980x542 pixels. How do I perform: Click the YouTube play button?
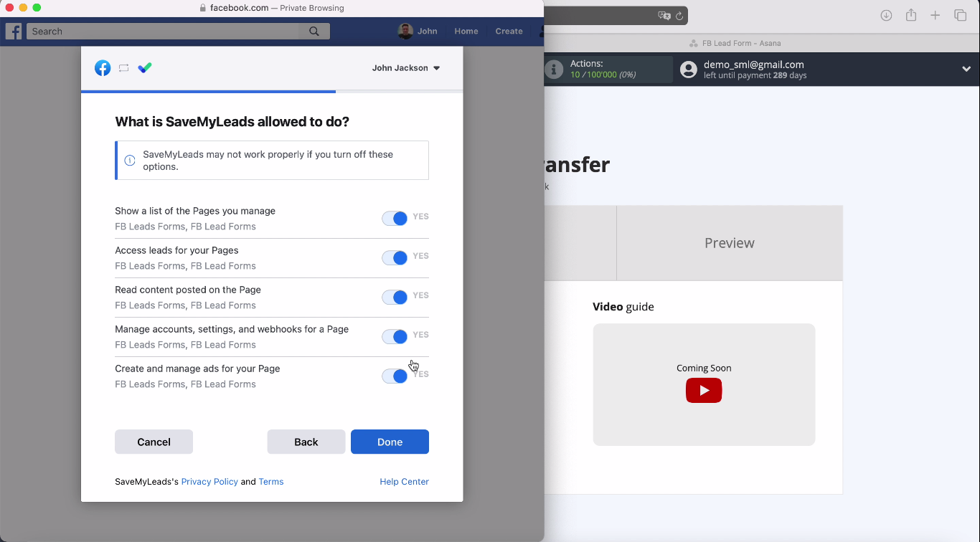coord(703,391)
